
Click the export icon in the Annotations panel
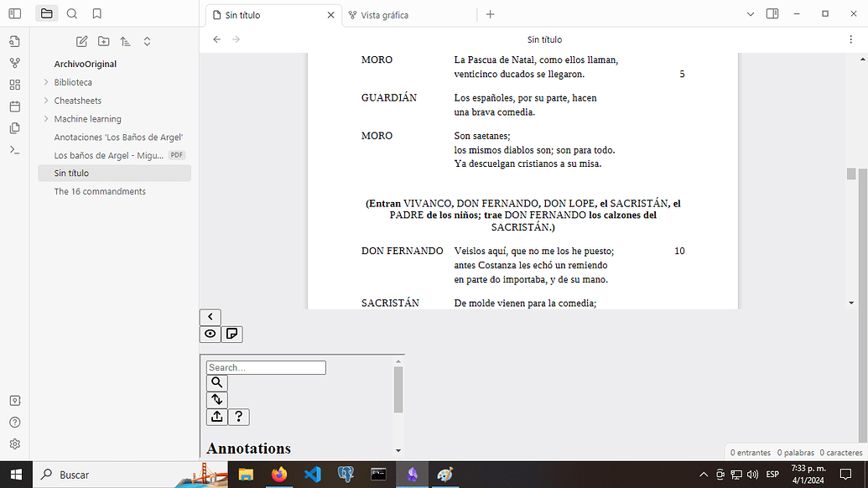(216, 416)
